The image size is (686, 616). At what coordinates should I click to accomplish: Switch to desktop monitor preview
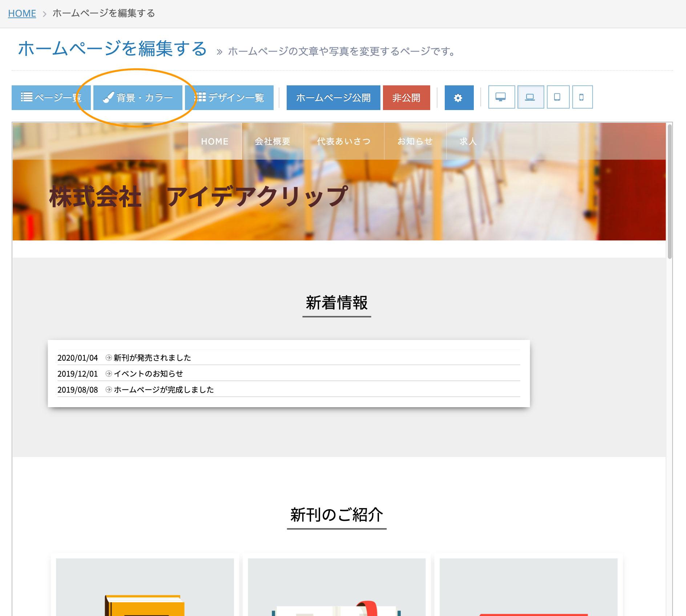tap(501, 97)
